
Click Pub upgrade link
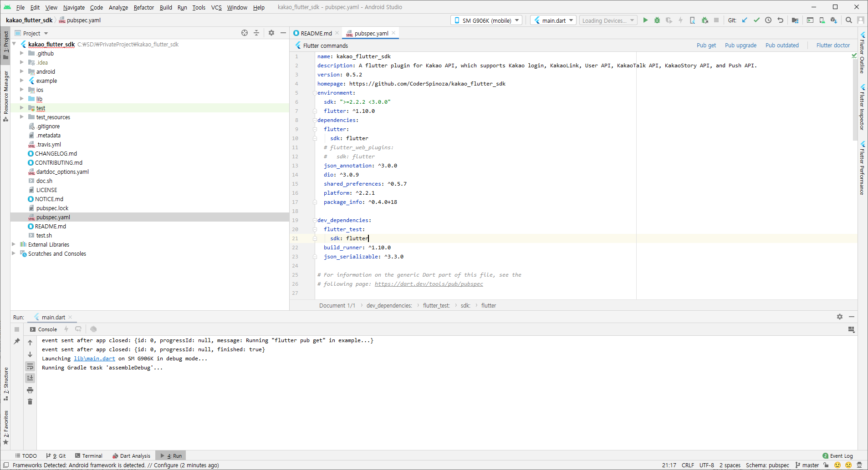tap(740, 45)
